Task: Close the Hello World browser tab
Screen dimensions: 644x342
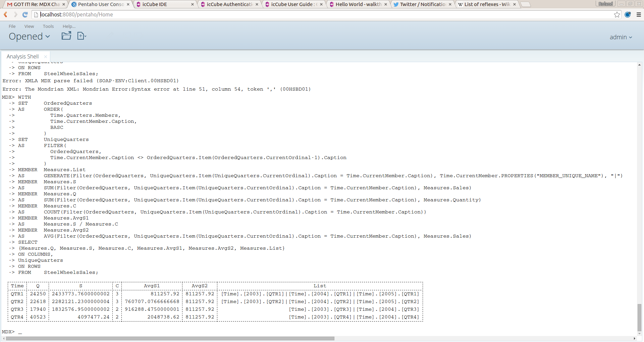Action: (386, 4)
